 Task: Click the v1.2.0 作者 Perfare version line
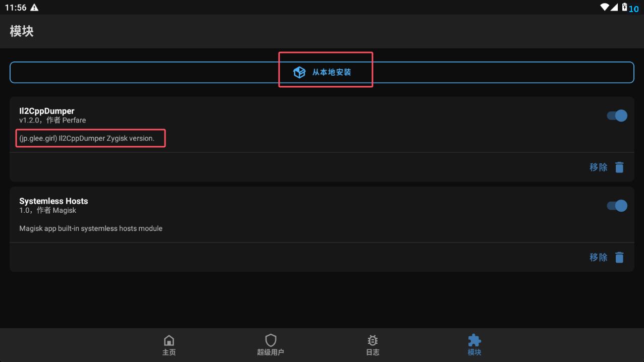(52, 120)
